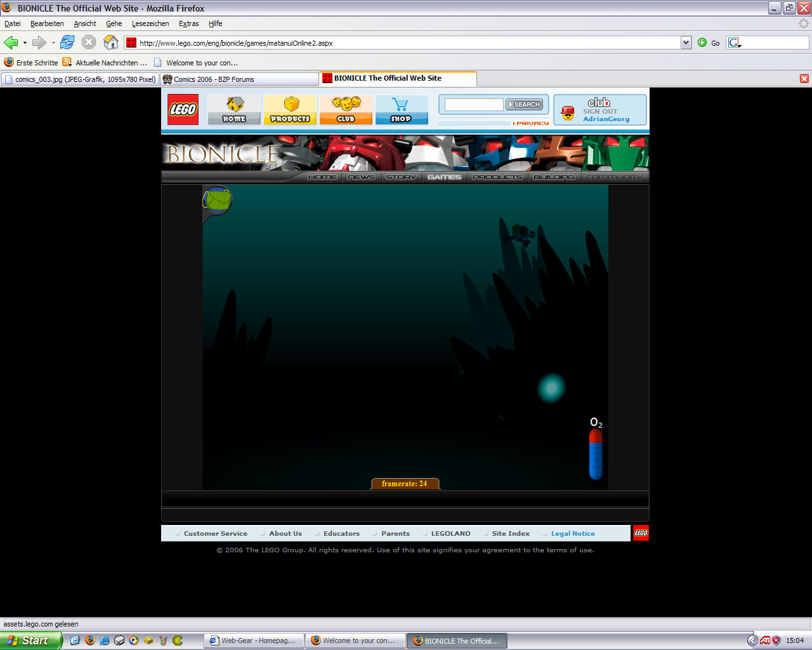Click the O2 oxygen level meter

tap(596, 454)
